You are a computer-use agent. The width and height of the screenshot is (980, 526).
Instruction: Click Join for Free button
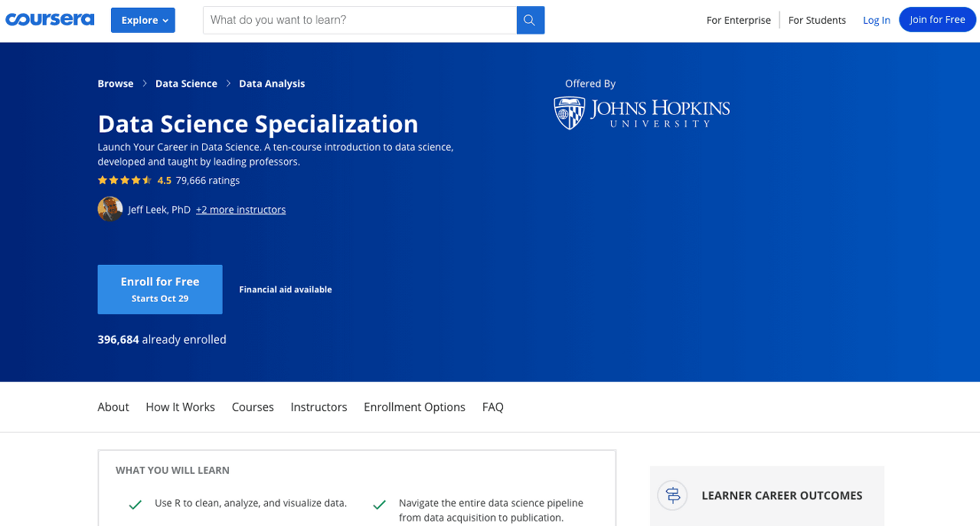937,20
